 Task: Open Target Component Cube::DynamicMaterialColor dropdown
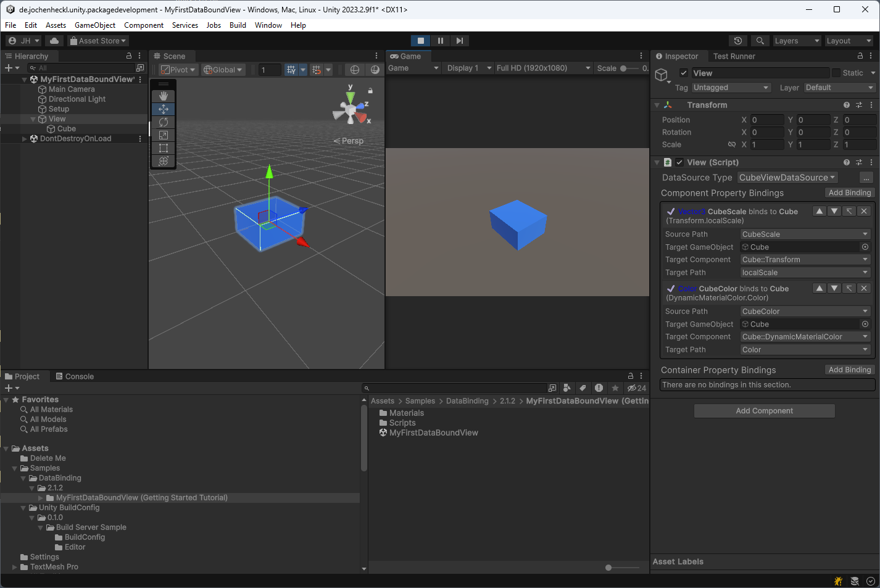tap(805, 337)
